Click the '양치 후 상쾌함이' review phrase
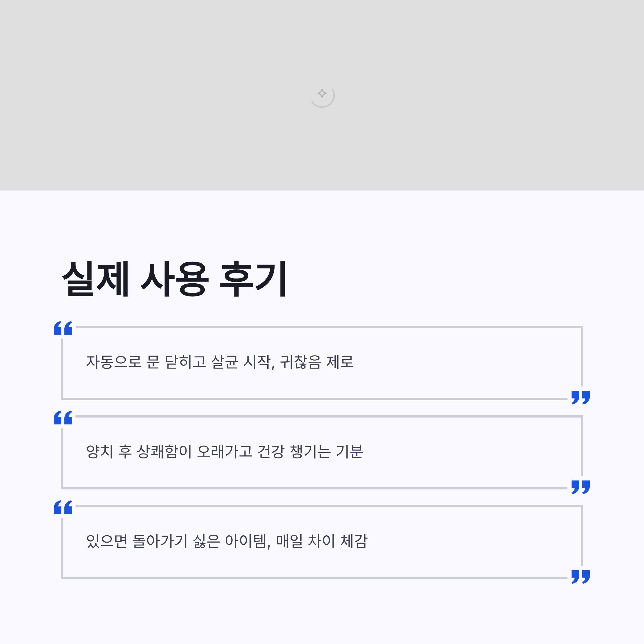 tap(139, 452)
